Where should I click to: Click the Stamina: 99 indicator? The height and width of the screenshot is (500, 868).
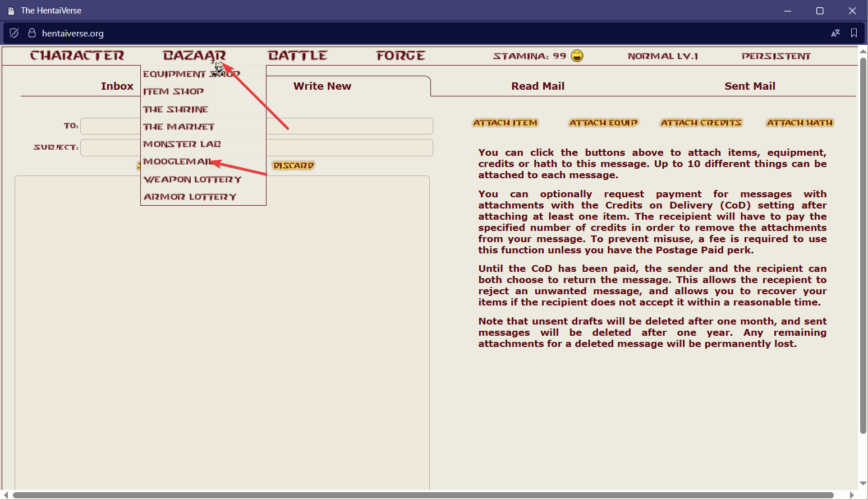pyautogui.click(x=530, y=56)
